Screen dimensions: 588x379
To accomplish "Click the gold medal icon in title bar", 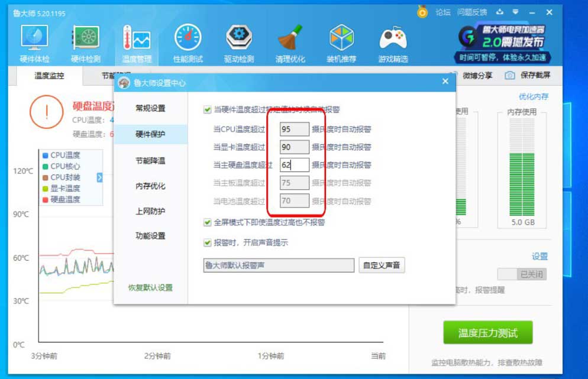I will tap(422, 12).
